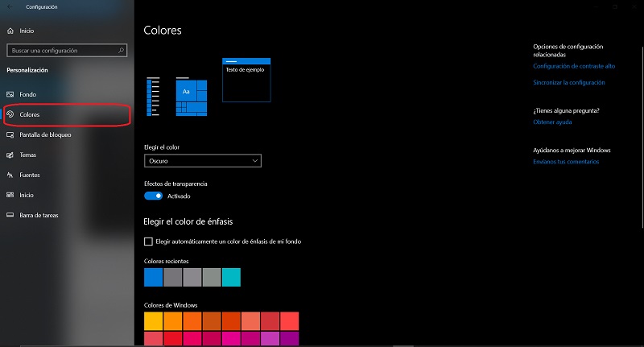Click the Barra de tareas icon

click(10, 215)
